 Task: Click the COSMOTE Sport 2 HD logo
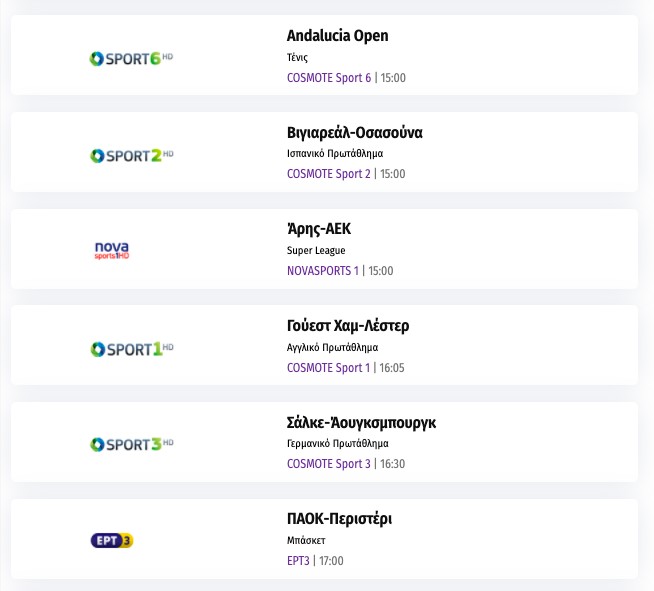point(132,155)
